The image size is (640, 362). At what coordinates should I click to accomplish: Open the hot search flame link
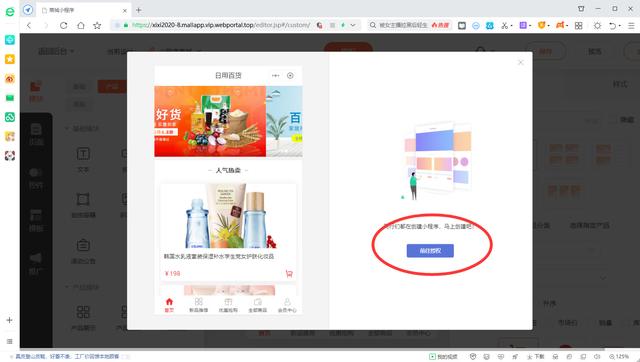[x=440, y=25]
